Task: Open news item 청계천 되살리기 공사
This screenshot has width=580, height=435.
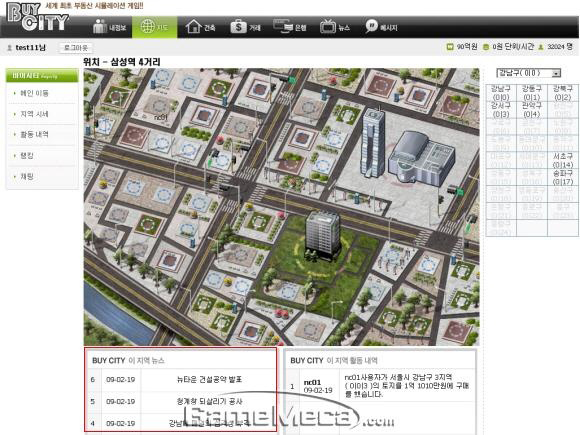Action: (209, 401)
